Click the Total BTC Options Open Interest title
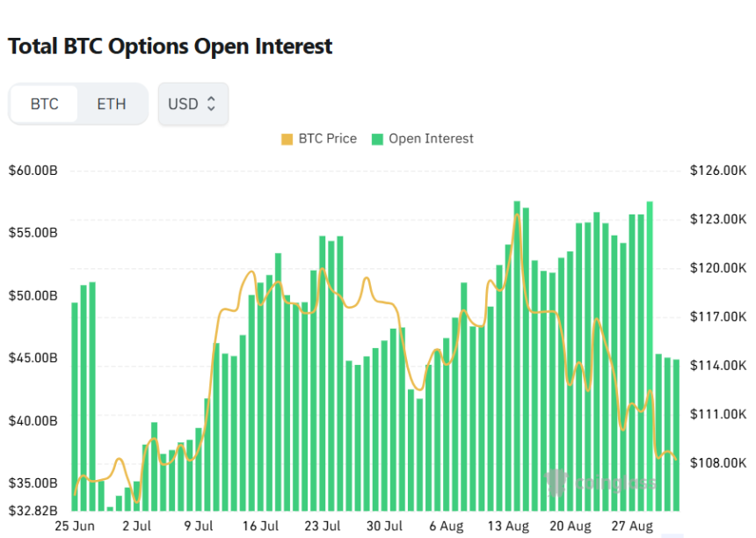756x538 pixels. tap(171, 47)
